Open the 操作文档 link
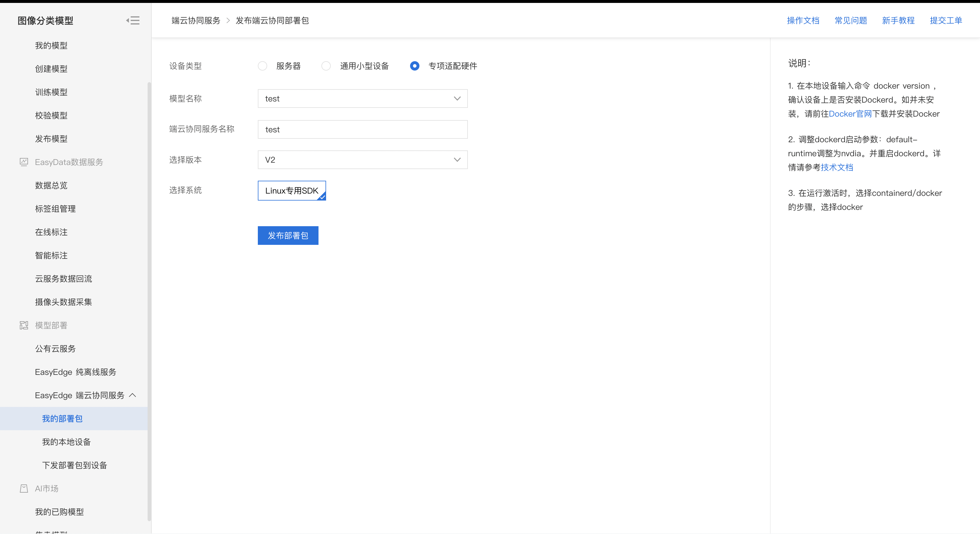The width and height of the screenshot is (980, 534). pyautogui.click(x=803, y=20)
